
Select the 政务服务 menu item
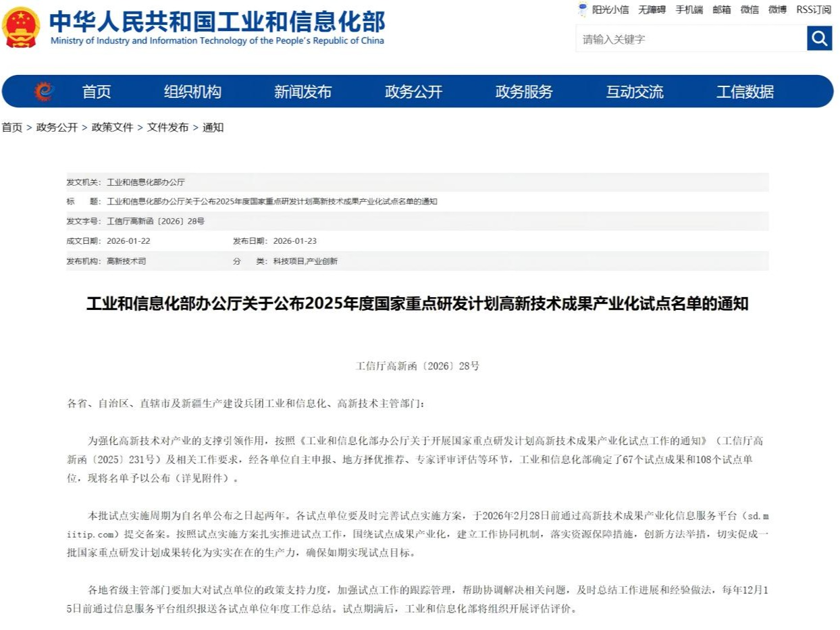[x=524, y=92]
